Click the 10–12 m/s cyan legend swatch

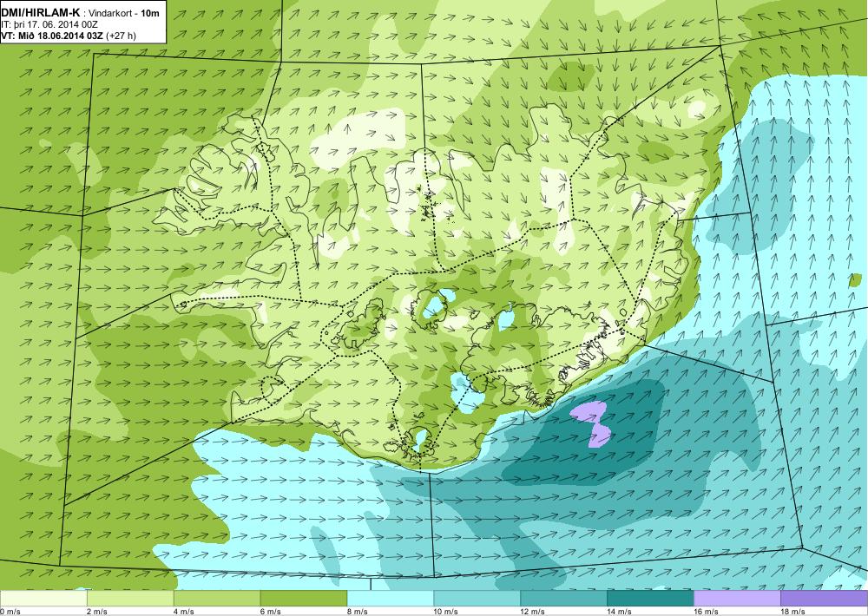(477, 599)
